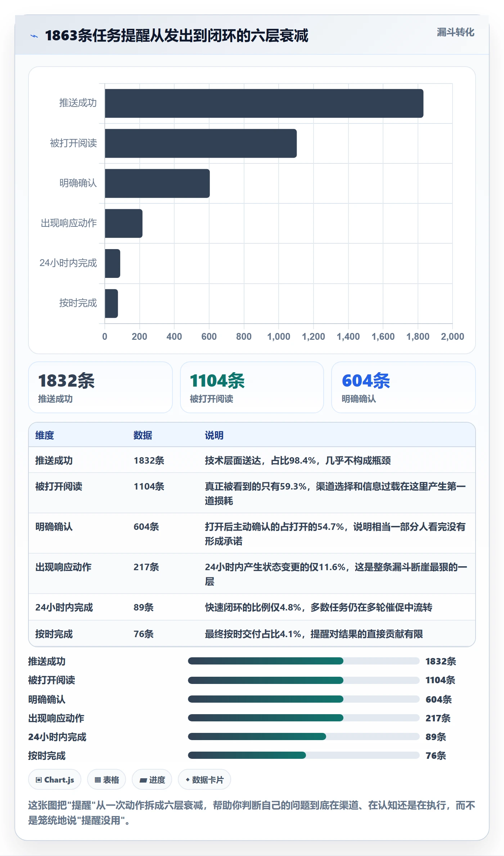
Task: Click table cell 89条 in table
Action: (144, 607)
